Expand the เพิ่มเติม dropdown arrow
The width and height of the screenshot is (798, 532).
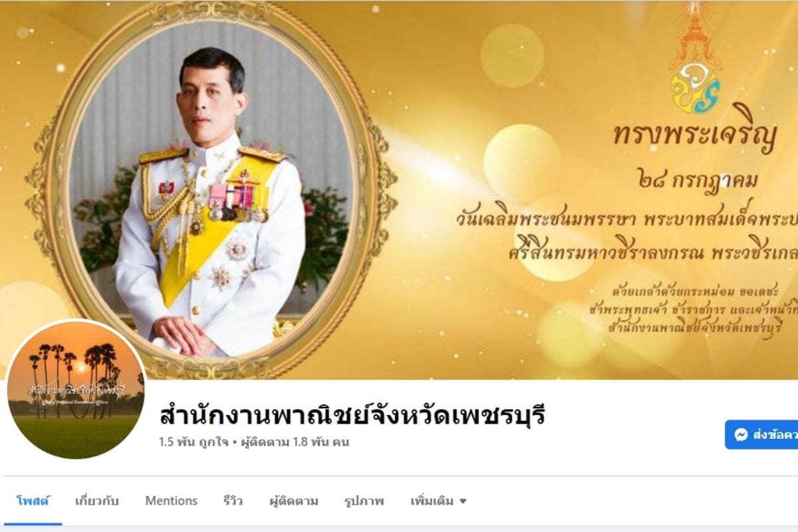point(463,501)
